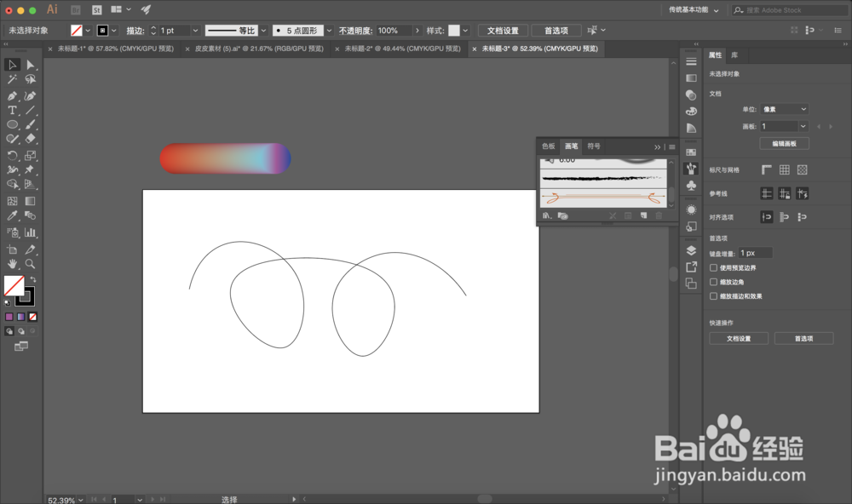Switch to the 库 libraries tab

[x=734, y=54]
